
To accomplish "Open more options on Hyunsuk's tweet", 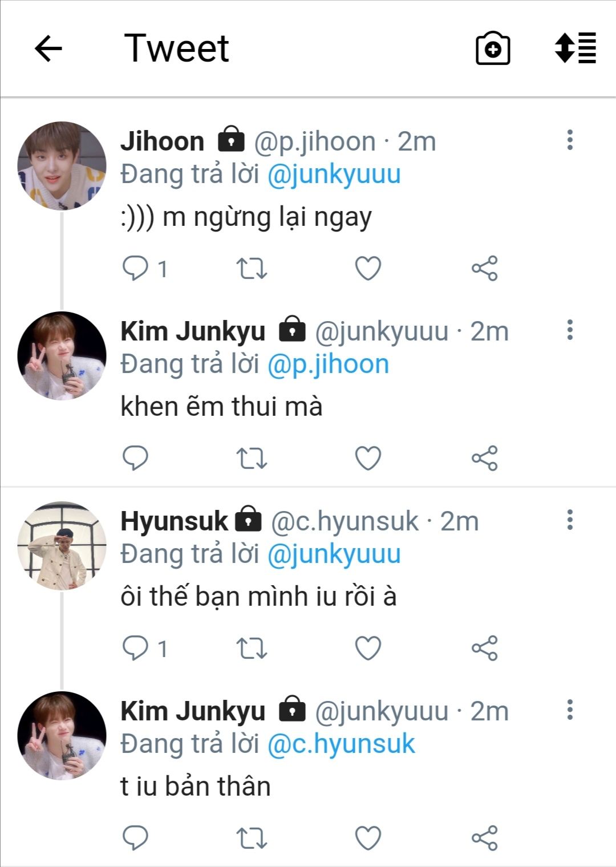I will [x=569, y=520].
